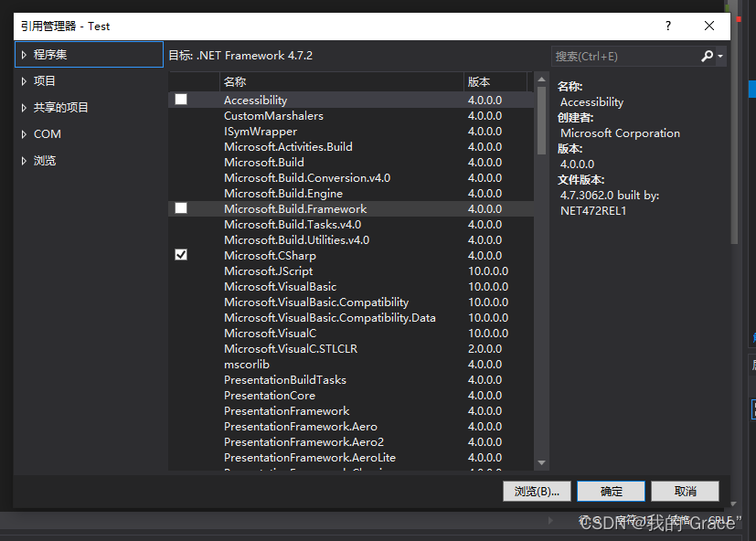Click the assembly list scrollbar thumb
The width and height of the screenshot is (756, 541).
[541, 121]
